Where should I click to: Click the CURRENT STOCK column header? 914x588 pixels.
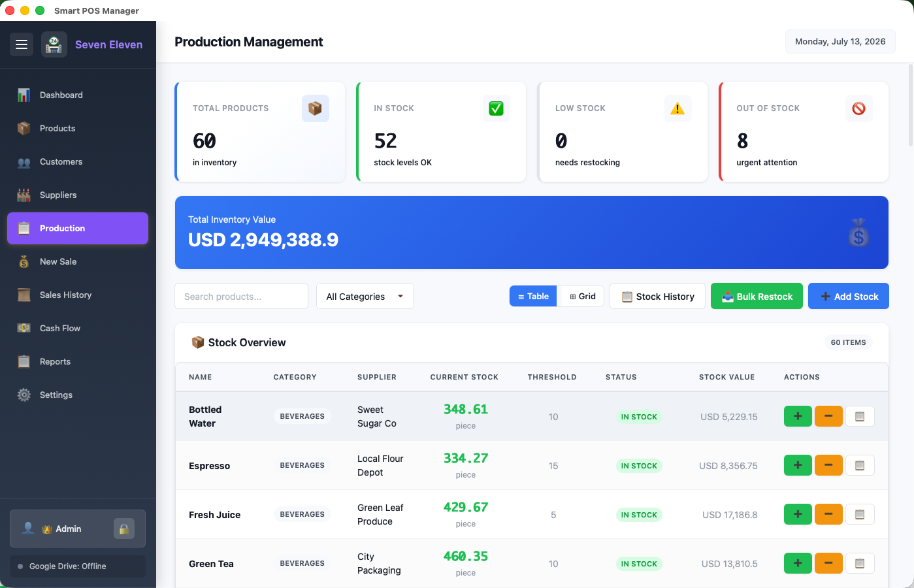(465, 377)
